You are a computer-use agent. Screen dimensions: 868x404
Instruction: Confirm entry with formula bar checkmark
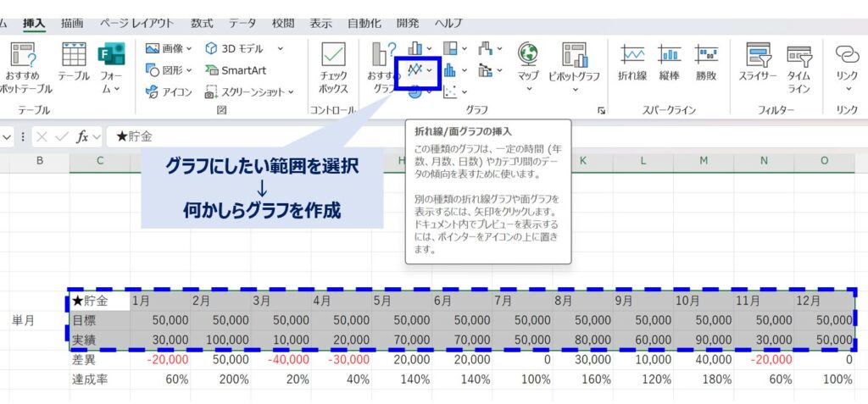pyautogui.click(x=60, y=136)
